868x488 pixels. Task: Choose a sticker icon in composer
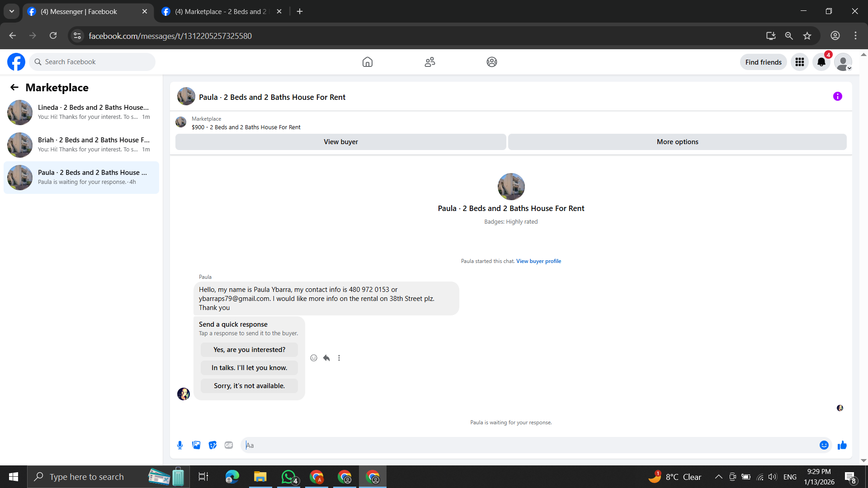click(x=212, y=445)
